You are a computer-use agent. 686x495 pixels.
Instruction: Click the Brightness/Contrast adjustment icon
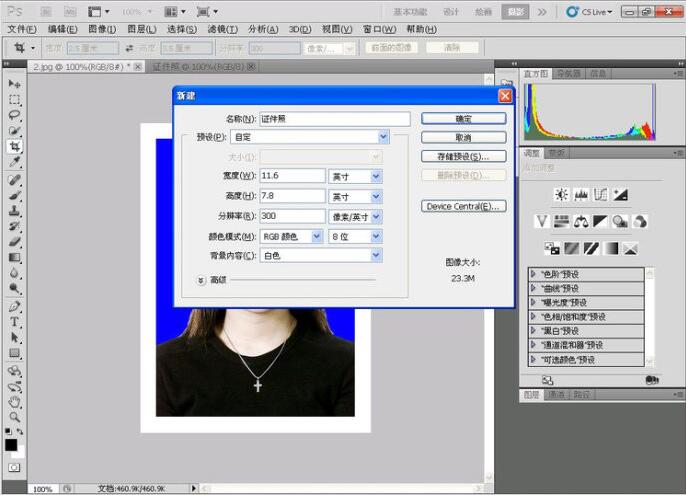561,195
